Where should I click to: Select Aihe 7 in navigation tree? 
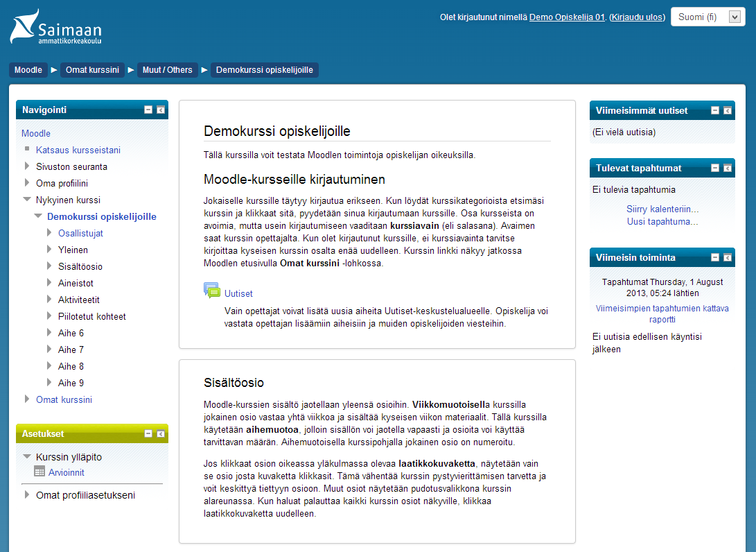pos(71,350)
